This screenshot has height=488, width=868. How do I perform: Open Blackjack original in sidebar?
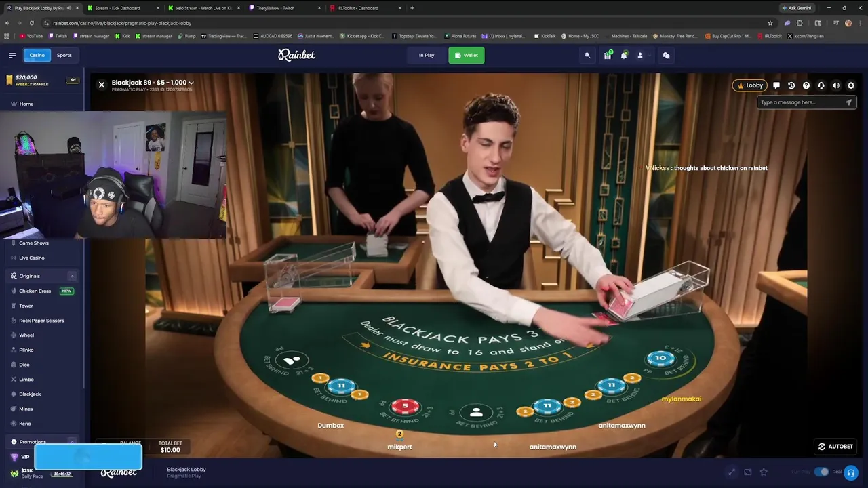point(29,394)
